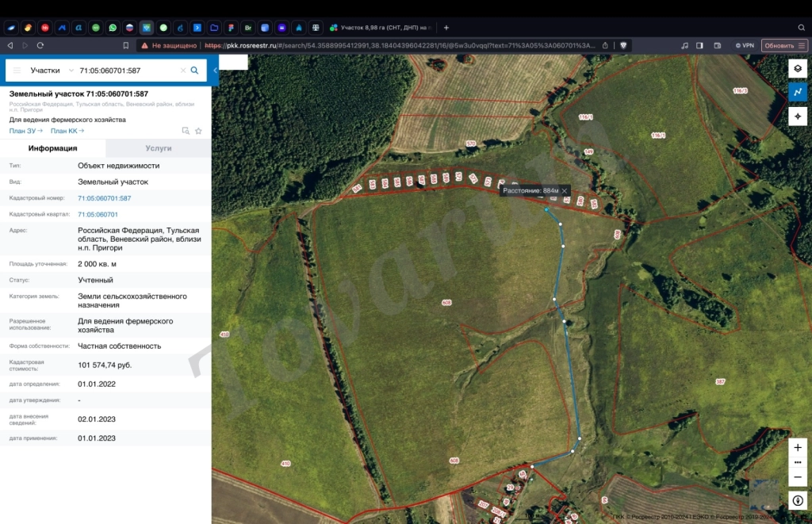
Task: Collapse the left information panel
Action: pyautogui.click(x=214, y=71)
